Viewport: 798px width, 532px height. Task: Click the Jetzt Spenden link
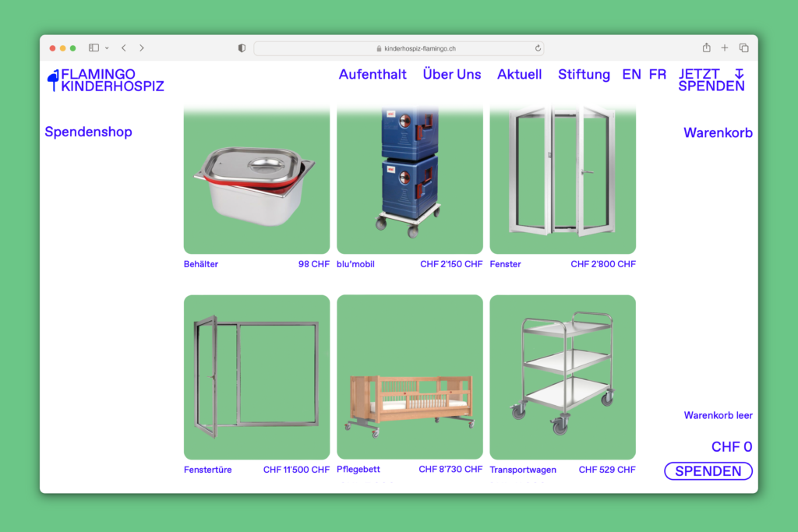[711, 80]
